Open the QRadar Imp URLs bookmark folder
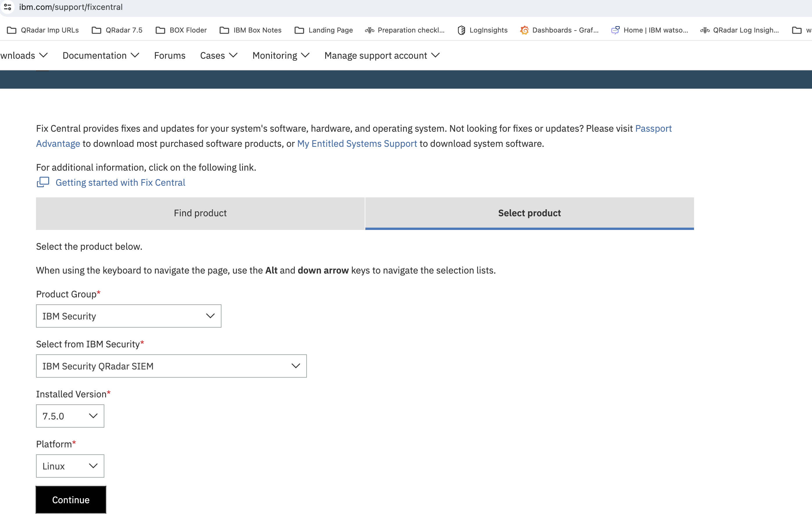812x525 pixels. click(x=43, y=30)
